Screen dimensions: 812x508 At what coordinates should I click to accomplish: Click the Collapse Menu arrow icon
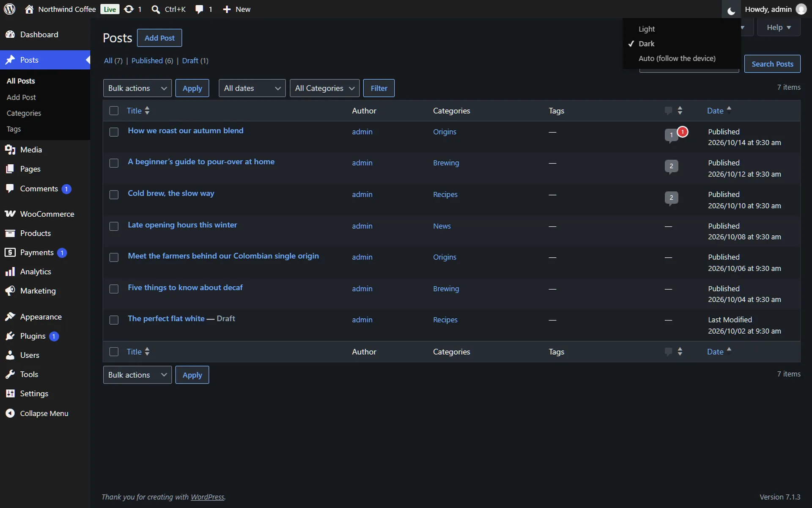[10, 413]
